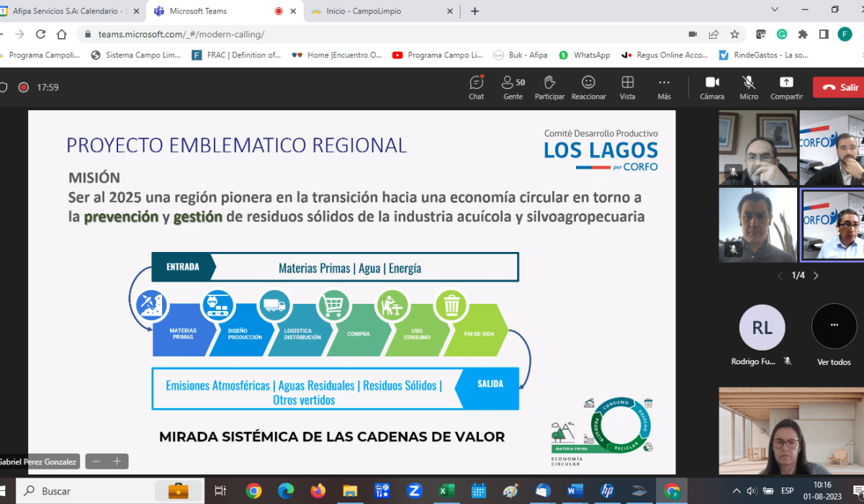864x504 pixels.
Task: Click Compartir to share screen
Action: 786,87
